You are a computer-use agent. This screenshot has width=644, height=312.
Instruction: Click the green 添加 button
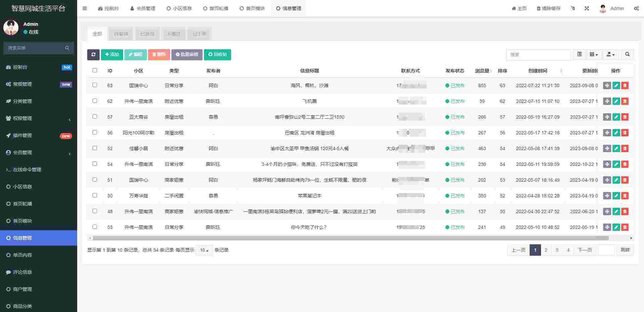[x=112, y=55]
